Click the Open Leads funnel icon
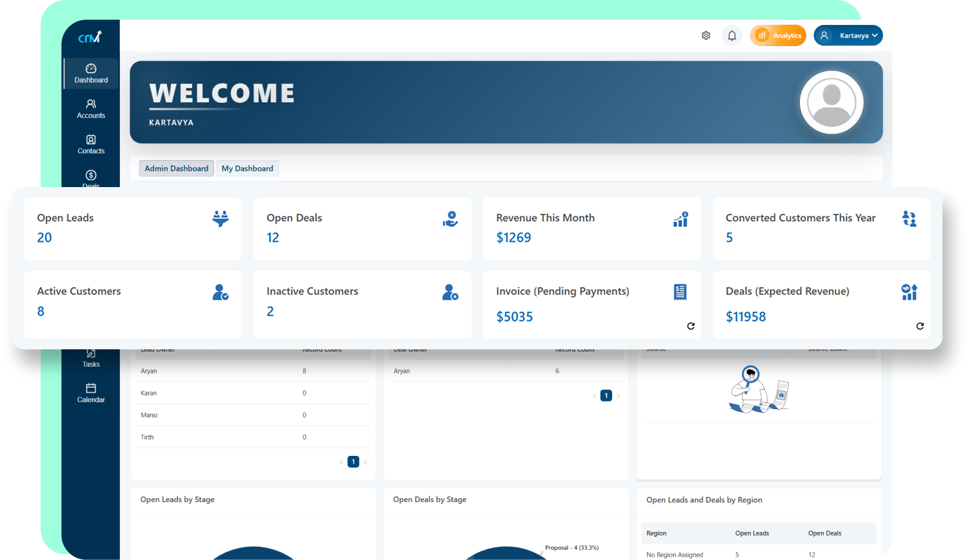Image resolution: width=969 pixels, height=560 pixels. tap(220, 219)
